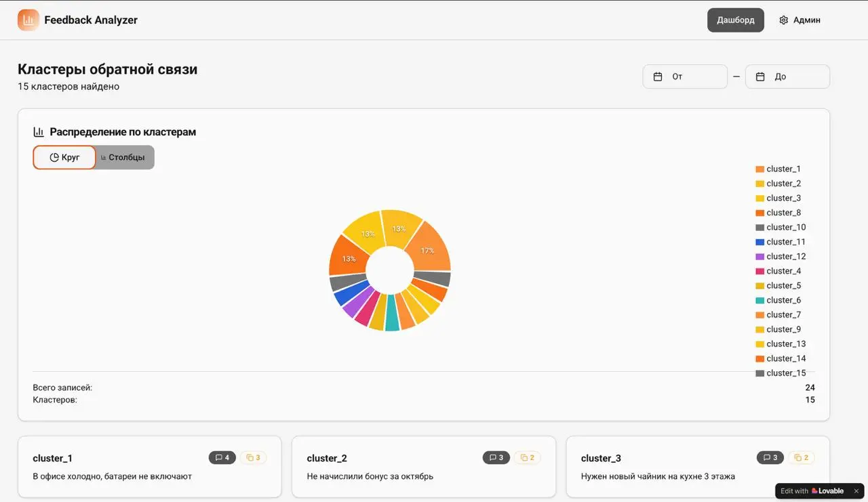The image size is (868, 502).
Task: Click the Edit with Lovable link
Action: (812, 491)
